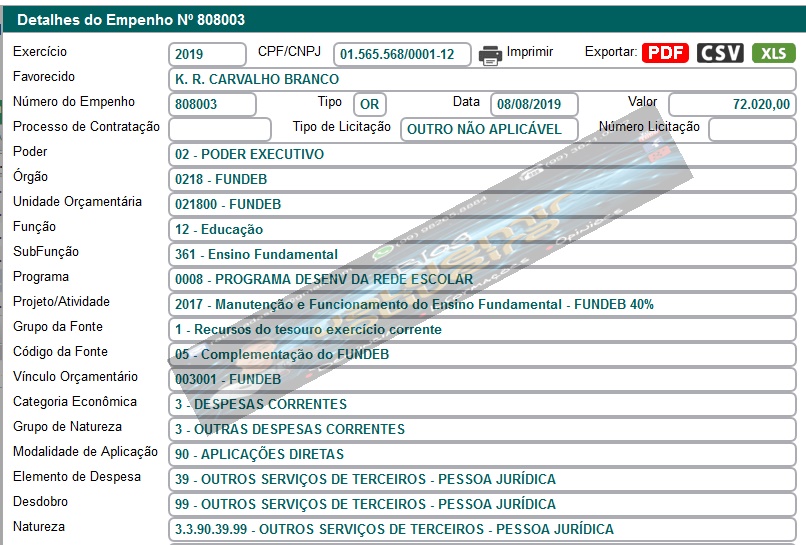806x545 pixels.
Task: Click the Órgão field 0218 - FUNDEB
Action: tap(482, 179)
